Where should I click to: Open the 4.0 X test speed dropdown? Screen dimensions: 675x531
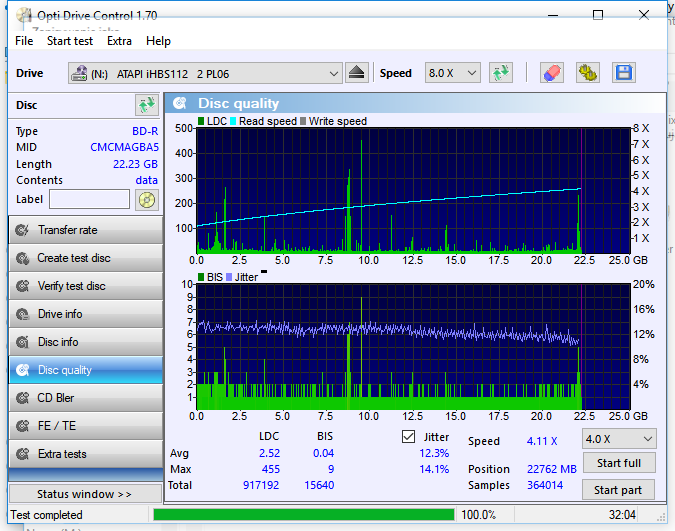(x=619, y=439)
